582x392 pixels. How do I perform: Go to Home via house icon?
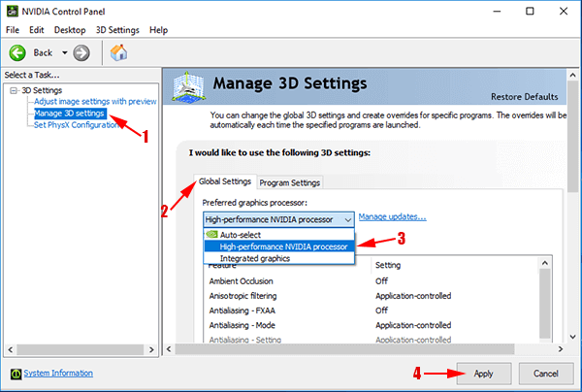point(118,52)
